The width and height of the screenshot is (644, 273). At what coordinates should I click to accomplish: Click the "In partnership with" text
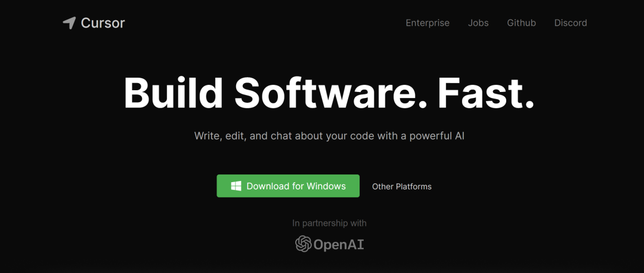coord(329,223)
